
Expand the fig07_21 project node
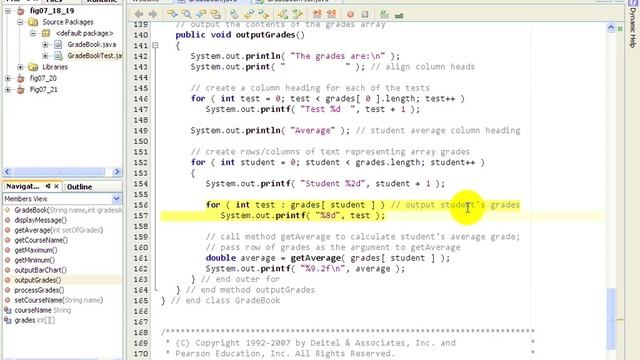pyautogui.click(x=8, y=89)
